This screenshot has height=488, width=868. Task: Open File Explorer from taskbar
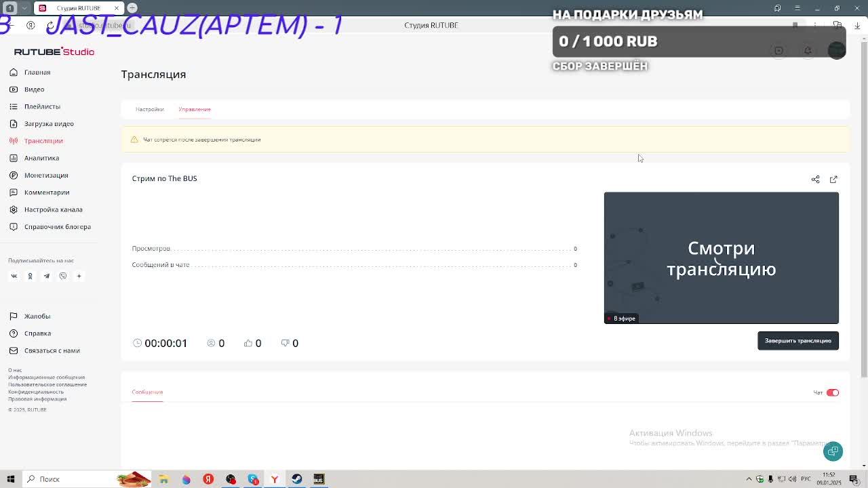click(x=163, y=479)
